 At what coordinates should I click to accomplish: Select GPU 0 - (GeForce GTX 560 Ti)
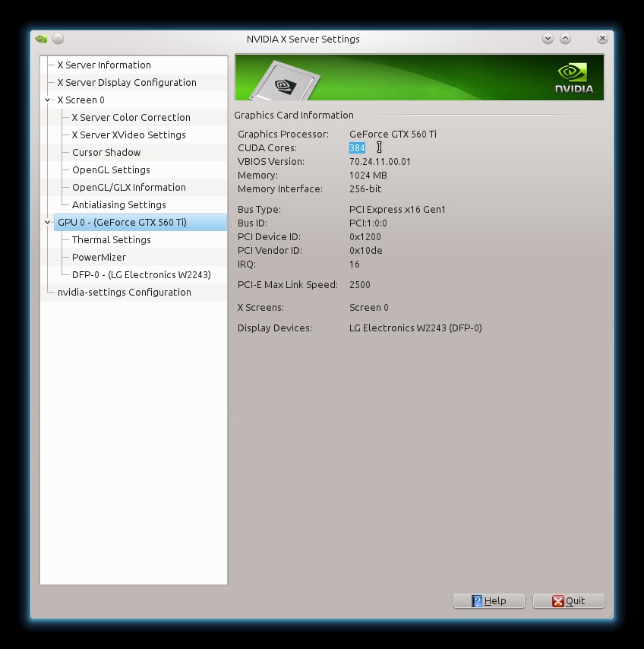(140, 222)
